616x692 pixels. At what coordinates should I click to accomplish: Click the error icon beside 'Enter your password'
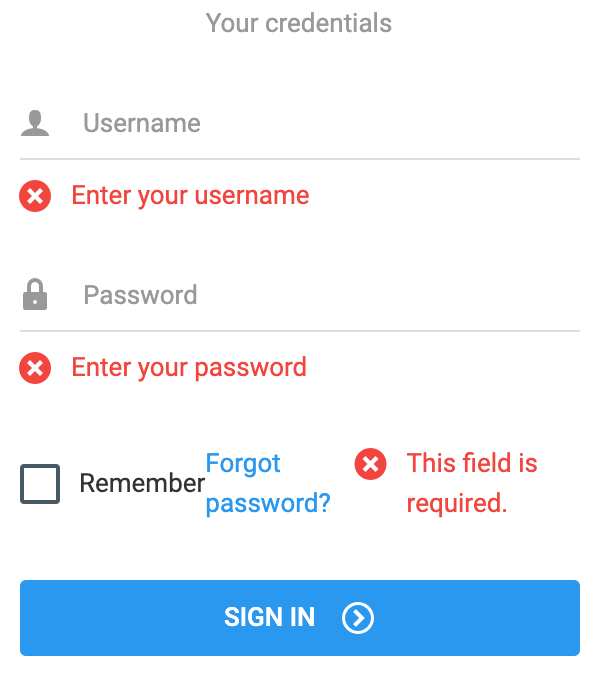(35, 368)
